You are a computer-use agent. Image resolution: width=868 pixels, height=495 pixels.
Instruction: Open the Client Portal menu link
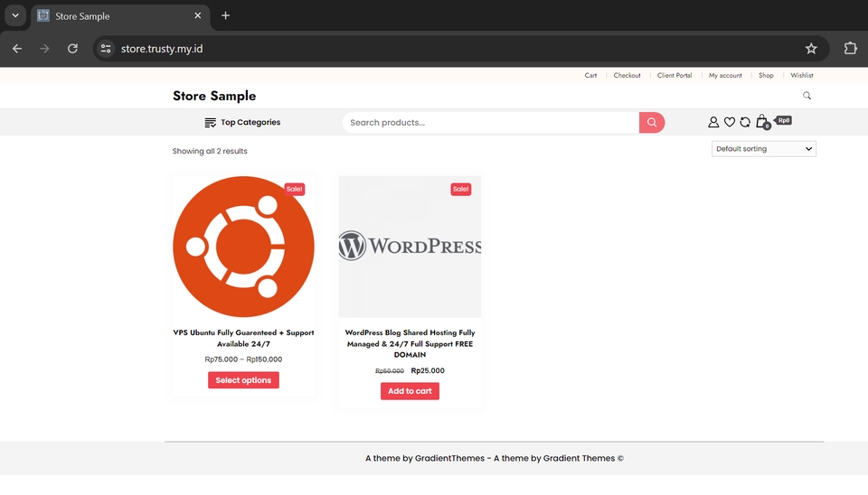pyautogui.click(x=675, y=75)
